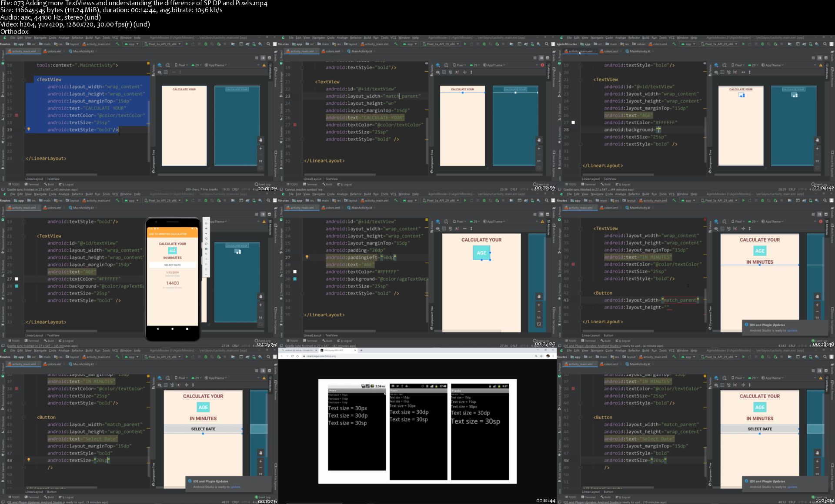The image size is (835, 504).
Task: Click pan hand tool in 00:02:56 design preview
Action: tap(539, 140)
